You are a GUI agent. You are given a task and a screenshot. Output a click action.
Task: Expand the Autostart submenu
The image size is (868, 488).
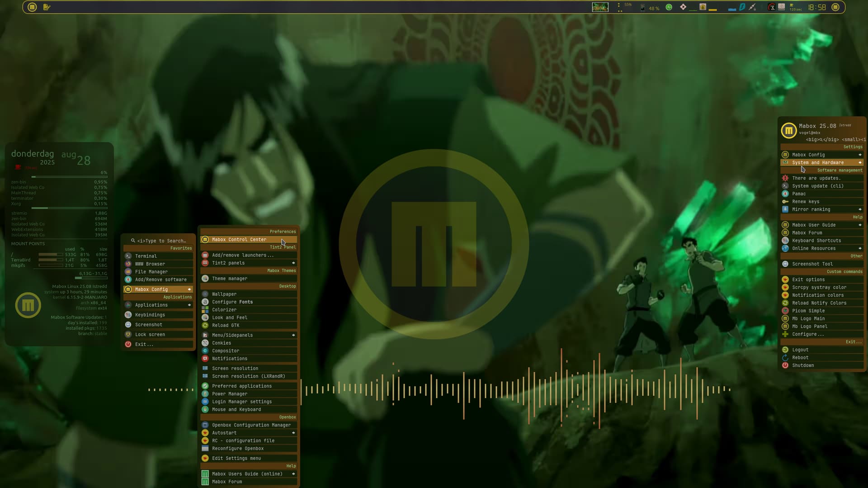tap(293, 433)
